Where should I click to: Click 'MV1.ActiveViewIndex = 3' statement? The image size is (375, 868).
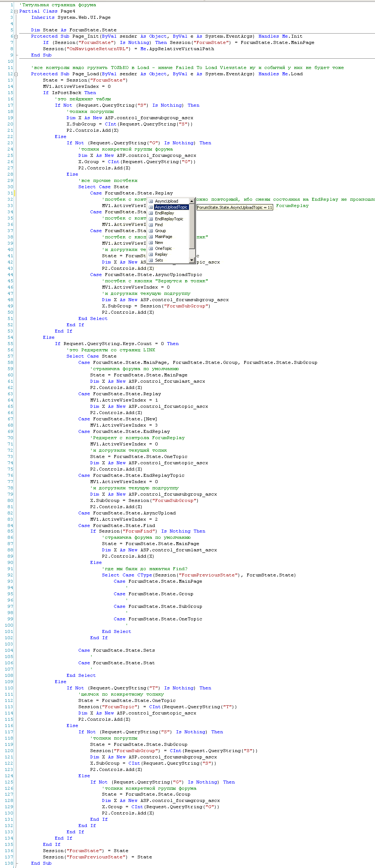(124, 425)
